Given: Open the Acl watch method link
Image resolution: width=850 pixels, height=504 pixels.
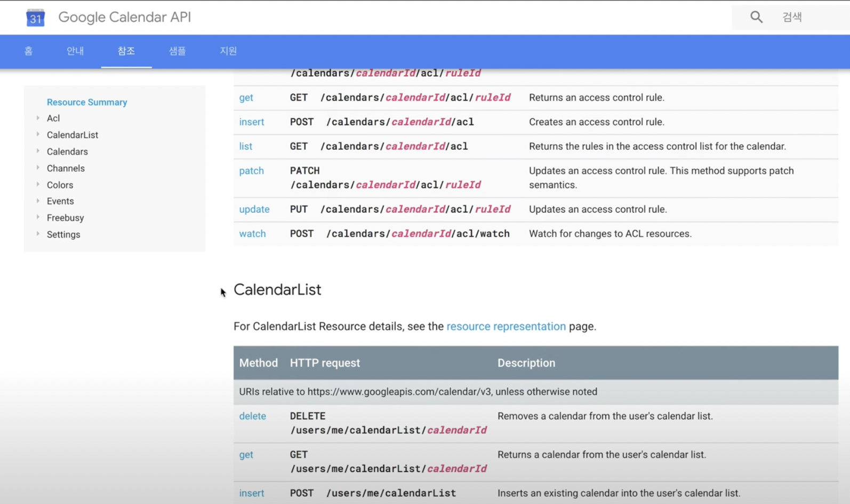Looking at the screenshot, I should 252,234.
